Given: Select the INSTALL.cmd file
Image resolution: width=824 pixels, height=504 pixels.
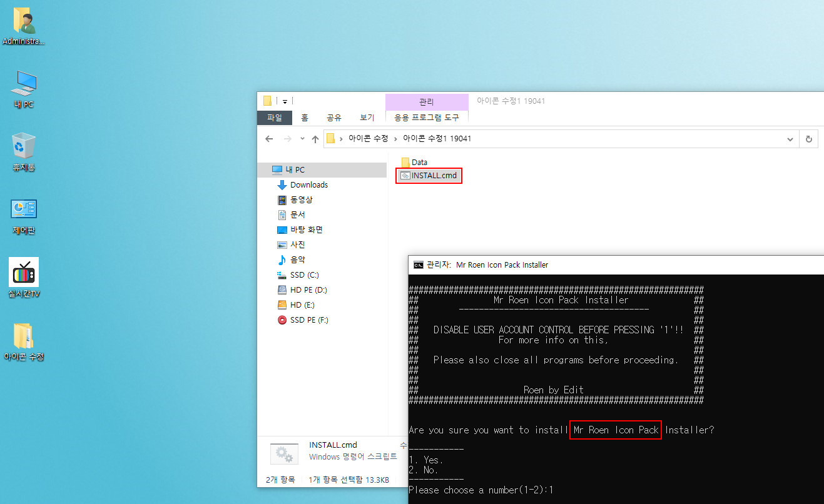Looking at the screenshot, I should [x=429, y=176].
